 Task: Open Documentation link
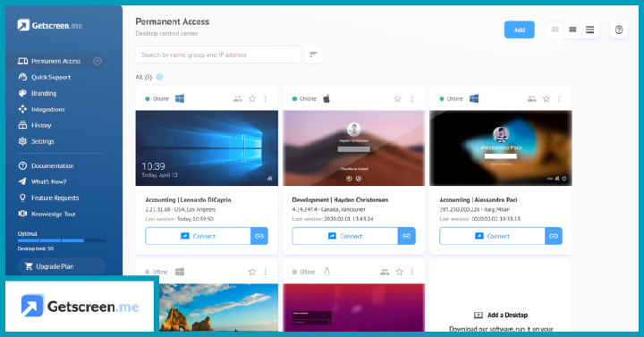(46, 166)
